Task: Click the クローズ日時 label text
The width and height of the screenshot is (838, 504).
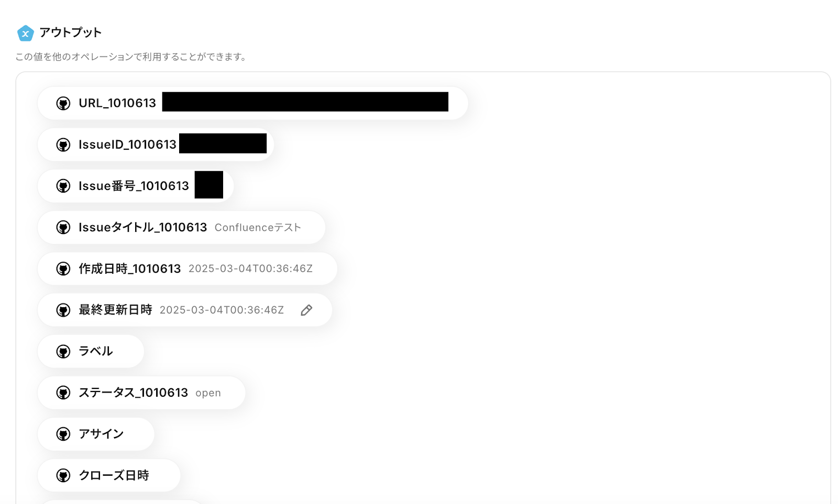Action: click(x=114, y=475)
